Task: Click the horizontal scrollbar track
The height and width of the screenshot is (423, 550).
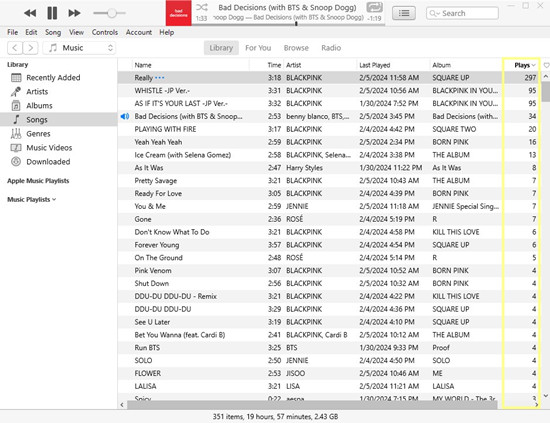Action: [312, 405]
